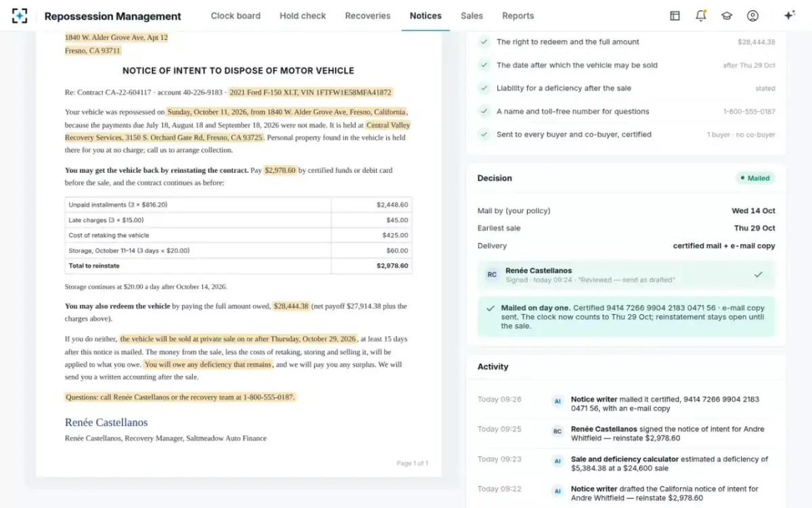The height and width of the screenshot is (508, 812).
Task: Open the layout panel icon in header
Action: click(x=675, y=16)
